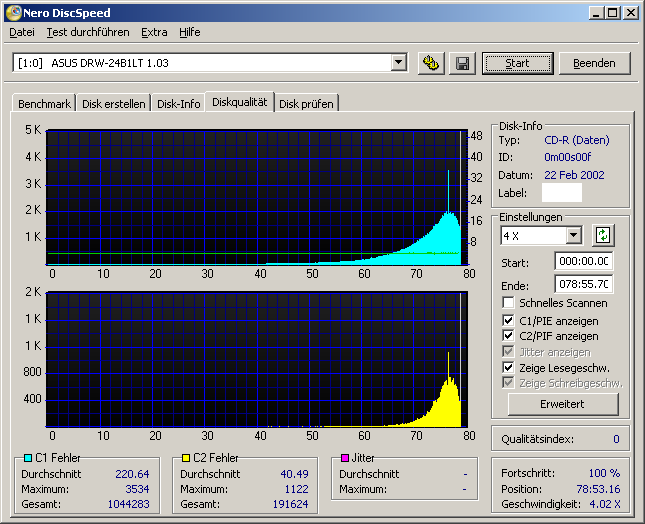Select the Diskqualität tab

tap(239, 102)
